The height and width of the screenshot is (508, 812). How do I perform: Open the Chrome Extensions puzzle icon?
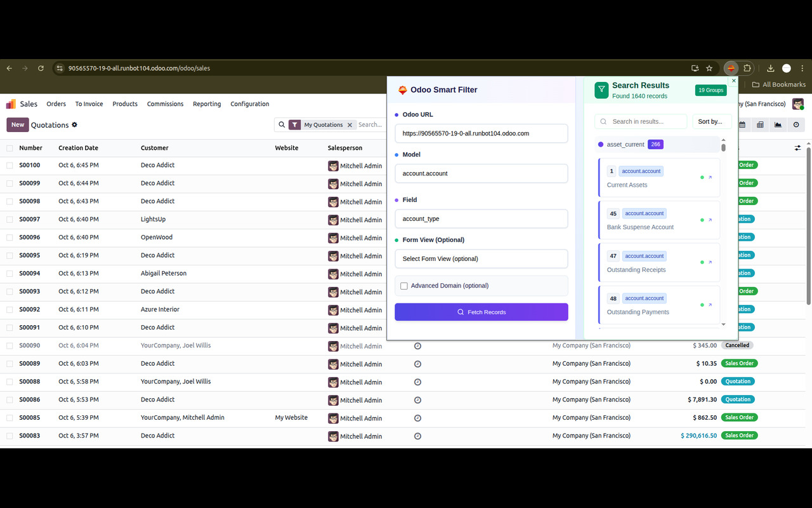(x=747, y=68)
